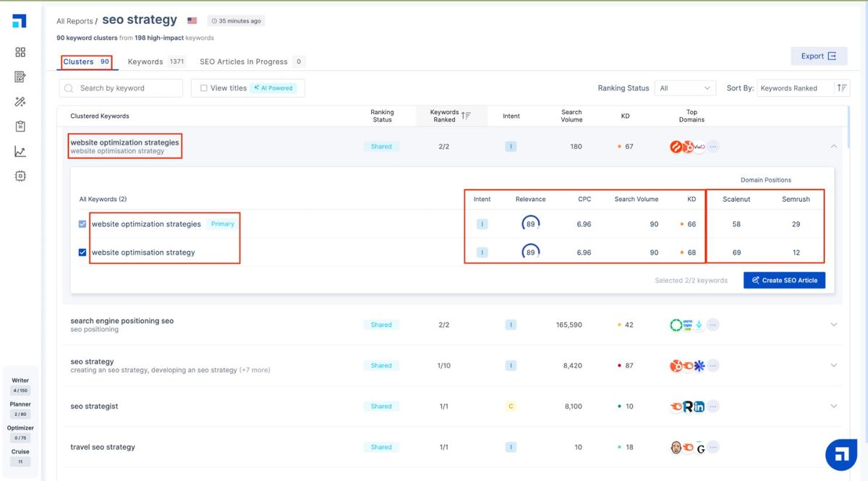Click the +7 more keywords link

coord(255,370)
